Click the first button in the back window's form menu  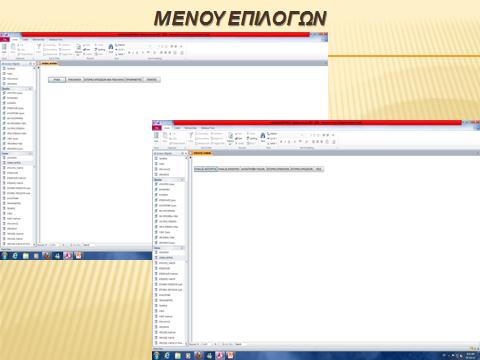tap(57, 80)
